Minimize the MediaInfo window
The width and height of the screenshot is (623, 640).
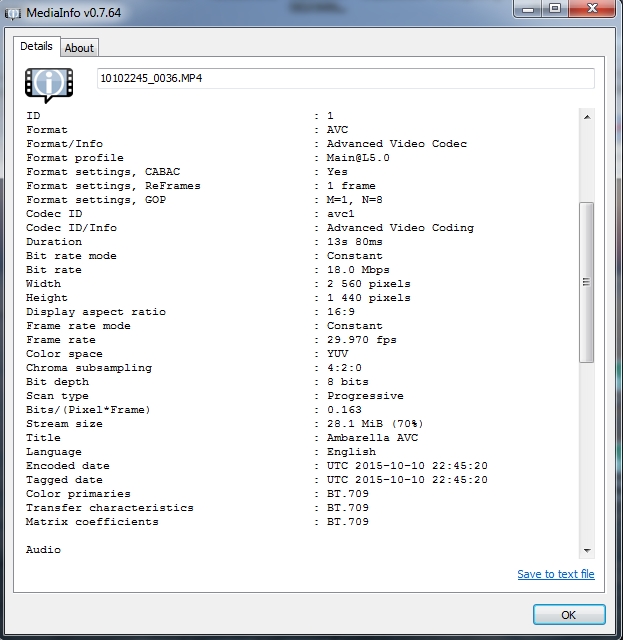(527, 9)
